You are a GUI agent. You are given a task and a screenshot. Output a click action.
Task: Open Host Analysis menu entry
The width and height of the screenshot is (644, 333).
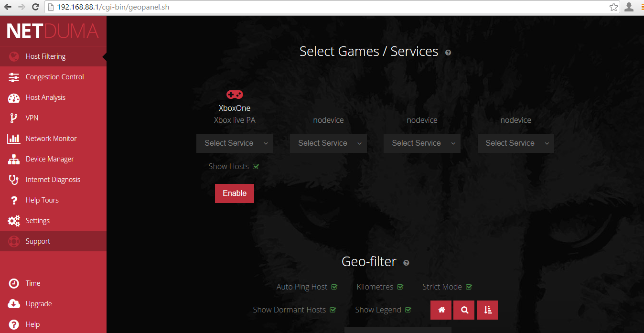(x=53, y=97)
